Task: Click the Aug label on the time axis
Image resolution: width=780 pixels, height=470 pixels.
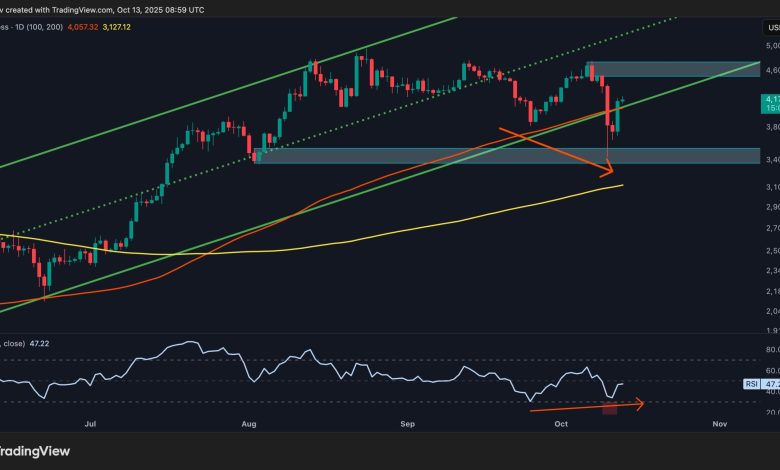Action: [x=250, y=424]
